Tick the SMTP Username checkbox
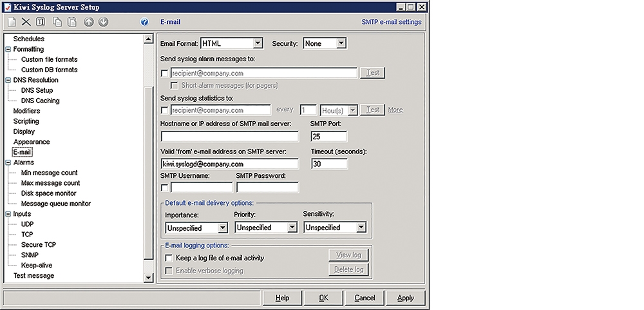Viewport: 644px width, 310px height. tap(165, 188)
